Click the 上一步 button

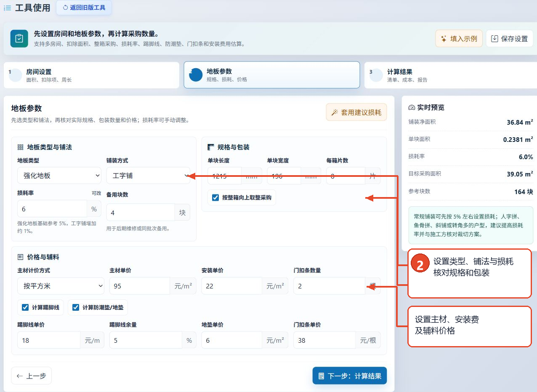[x=32, y=376]
